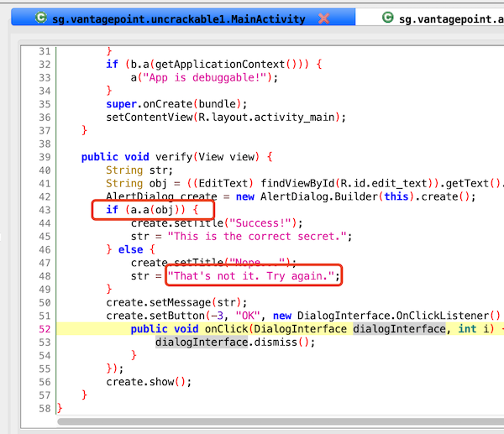
Task: Click line number 43 in gutter
Action: click(x=45, y=210)
